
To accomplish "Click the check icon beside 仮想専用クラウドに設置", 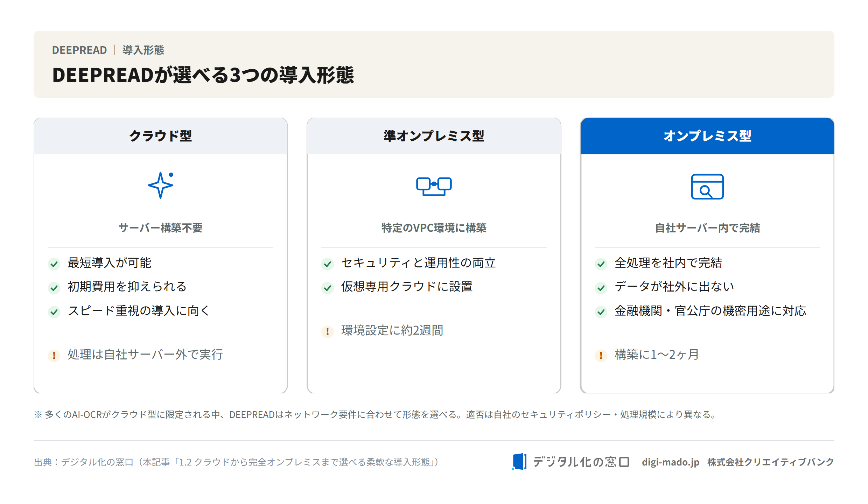I will pos(328,288).
